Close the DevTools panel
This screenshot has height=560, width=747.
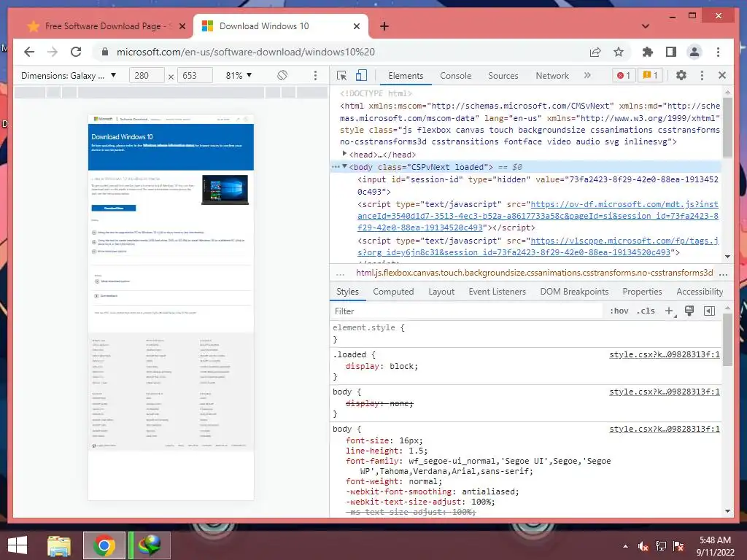pos(722,75)
